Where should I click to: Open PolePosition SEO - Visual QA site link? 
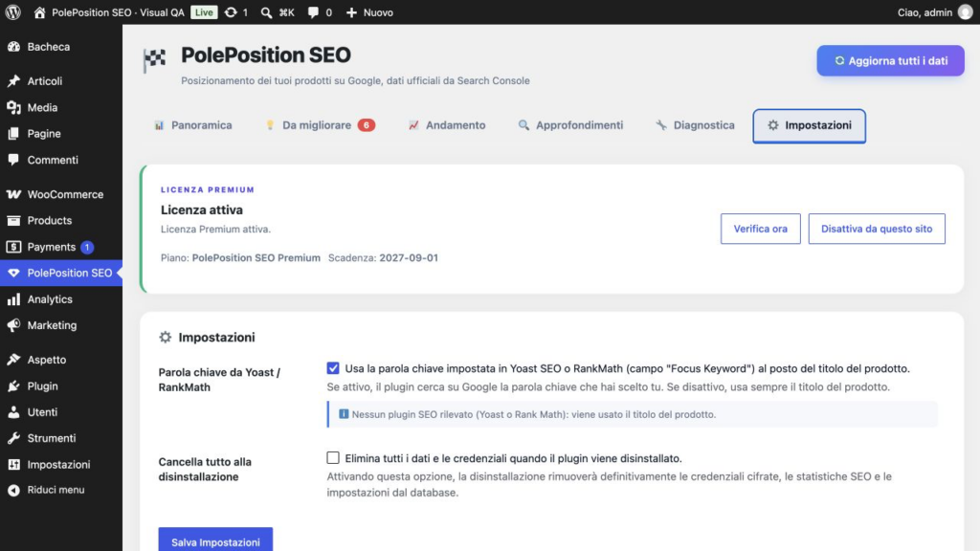pos(118,12)
